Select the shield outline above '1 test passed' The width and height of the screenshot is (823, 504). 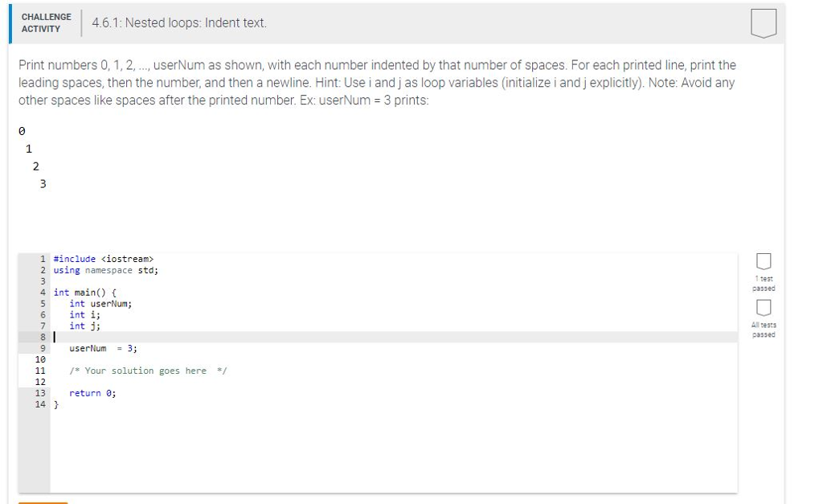(x=762, y=260)
